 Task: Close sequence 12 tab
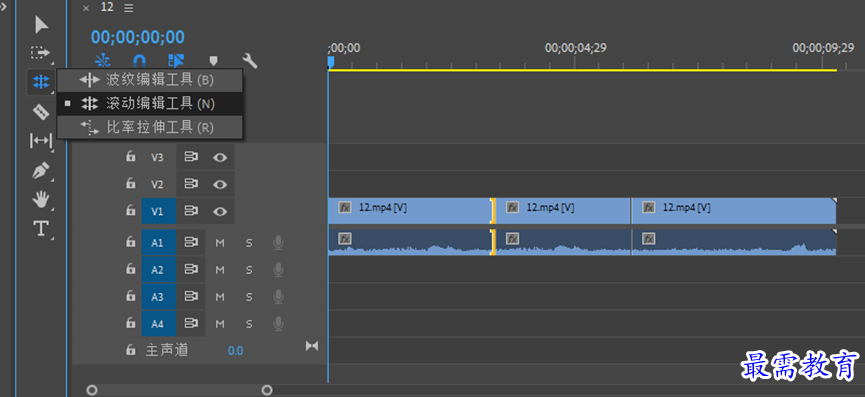click(x=86, y=8)
